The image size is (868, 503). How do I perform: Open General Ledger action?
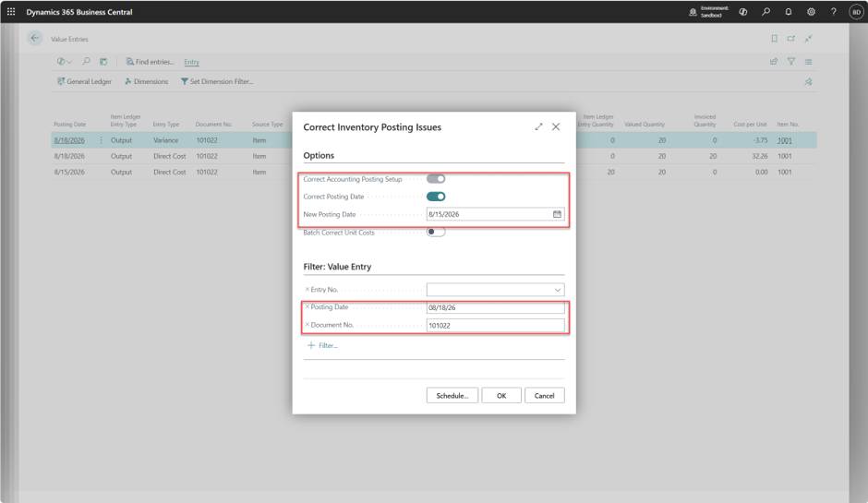coord(84,81)
